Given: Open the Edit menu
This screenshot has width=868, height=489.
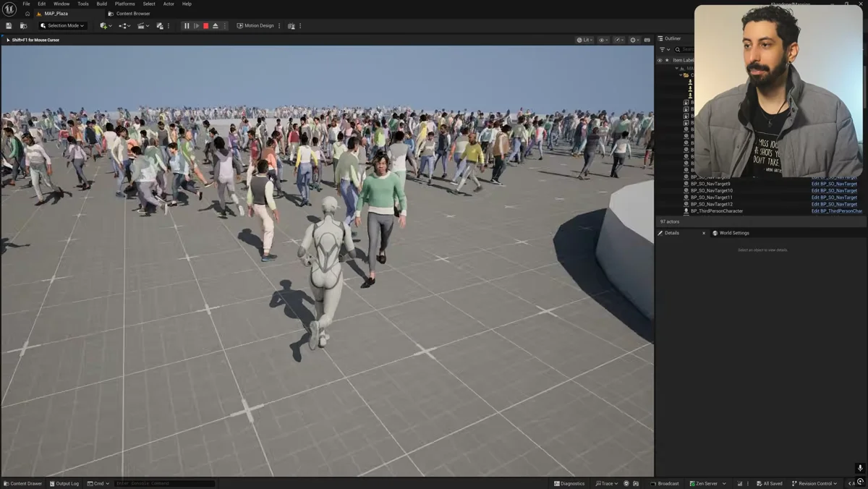Looking at the screenshot, I should point(42,4).
